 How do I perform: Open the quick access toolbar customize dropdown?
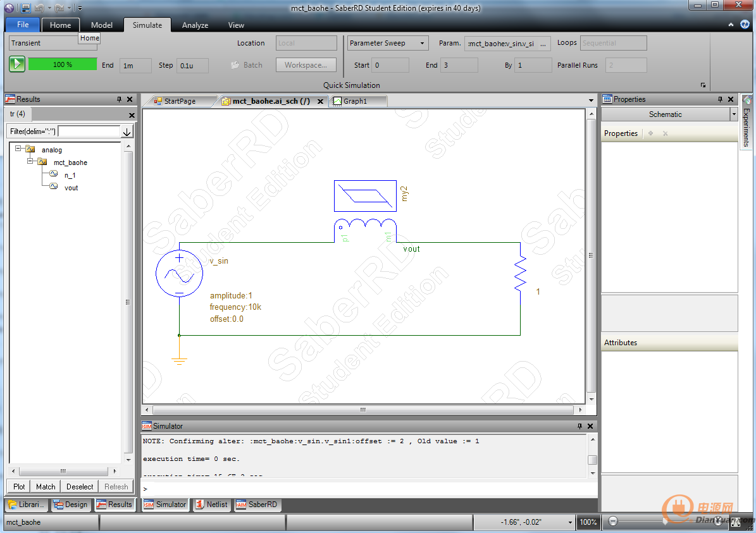(80, 8)
